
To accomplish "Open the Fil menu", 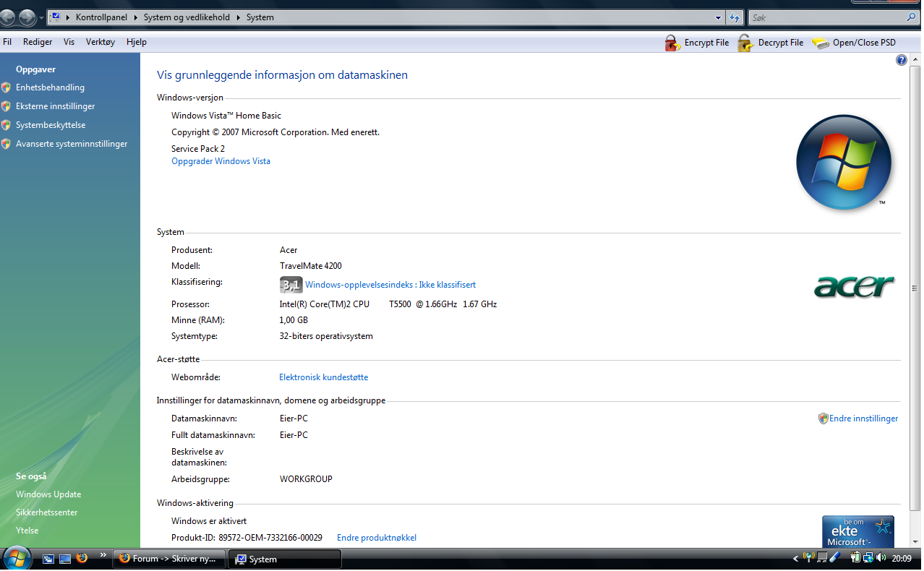I will (x=7, y=43).
